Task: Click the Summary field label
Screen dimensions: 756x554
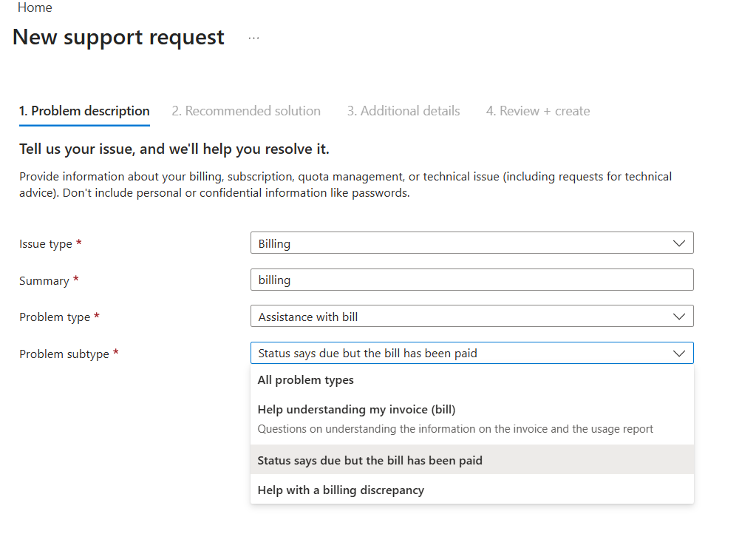Action: point(44,281)
